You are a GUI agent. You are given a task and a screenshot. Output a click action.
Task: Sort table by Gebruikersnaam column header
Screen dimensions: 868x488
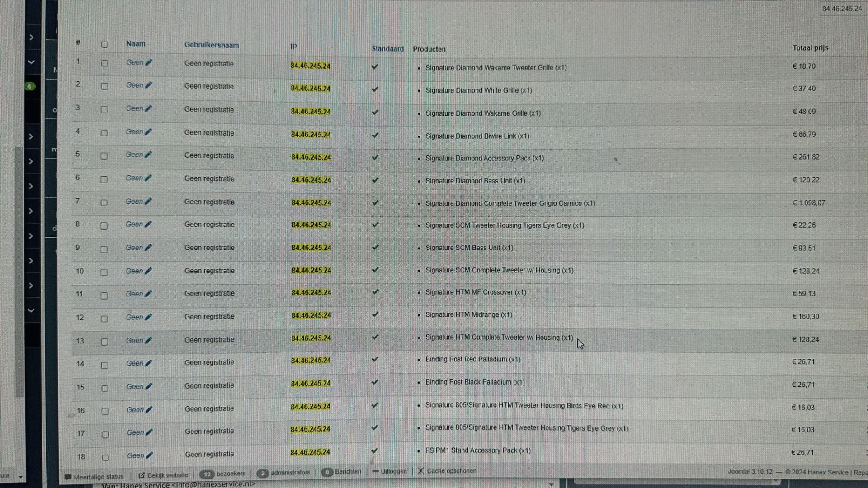click(212, 45)
